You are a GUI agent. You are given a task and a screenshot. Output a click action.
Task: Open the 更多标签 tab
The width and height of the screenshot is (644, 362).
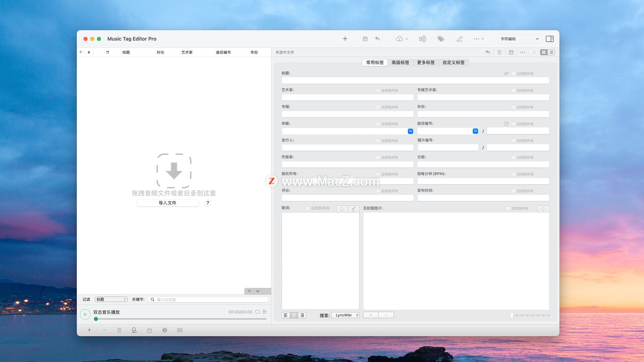click(x=426, y=63)
